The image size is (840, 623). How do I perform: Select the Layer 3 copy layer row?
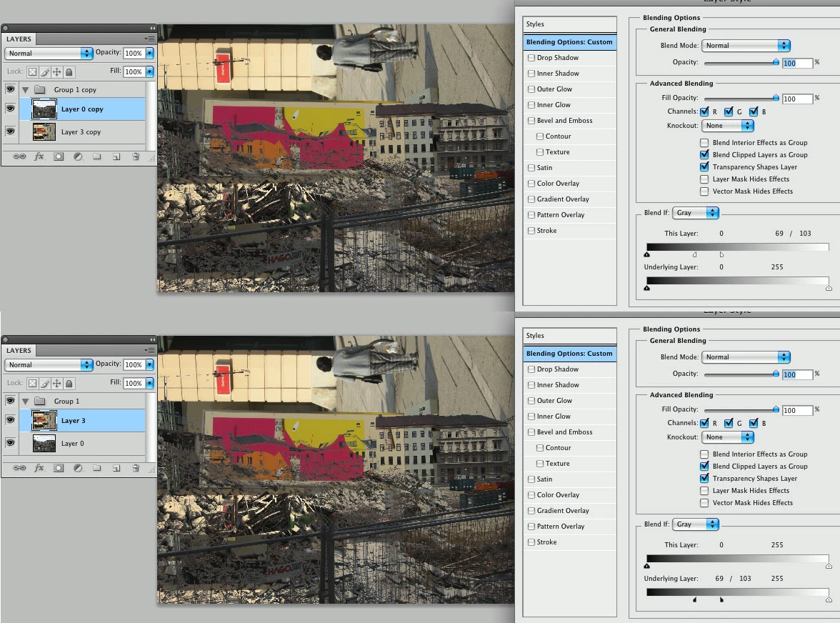point(82,131)
